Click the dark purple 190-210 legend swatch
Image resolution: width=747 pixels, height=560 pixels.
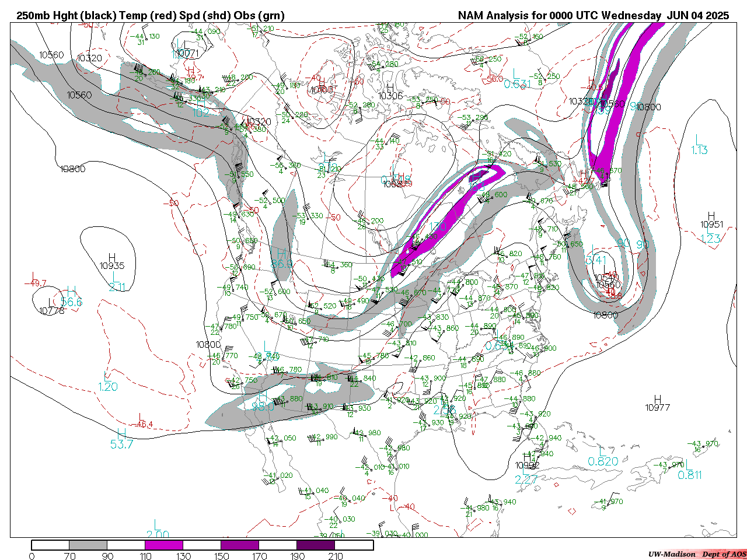tap(316, 545)
